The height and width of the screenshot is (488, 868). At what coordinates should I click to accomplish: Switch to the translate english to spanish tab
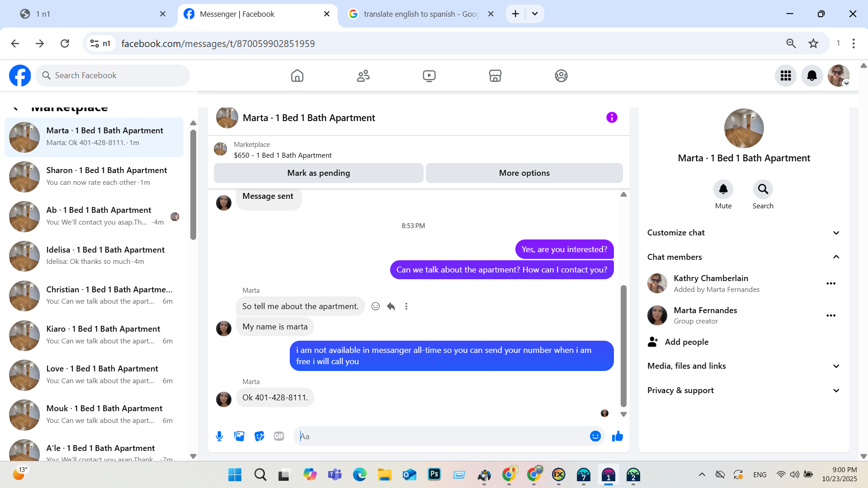coord(420,14)
